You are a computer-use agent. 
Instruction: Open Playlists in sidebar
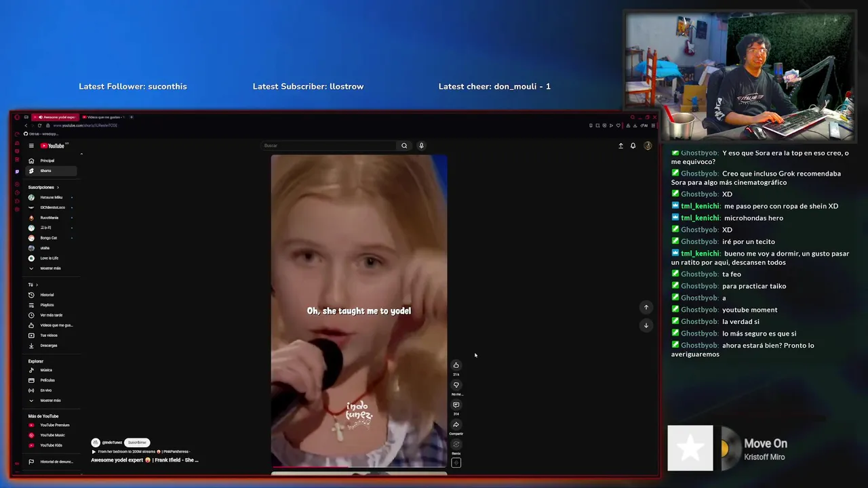click(x=51, y=305)
